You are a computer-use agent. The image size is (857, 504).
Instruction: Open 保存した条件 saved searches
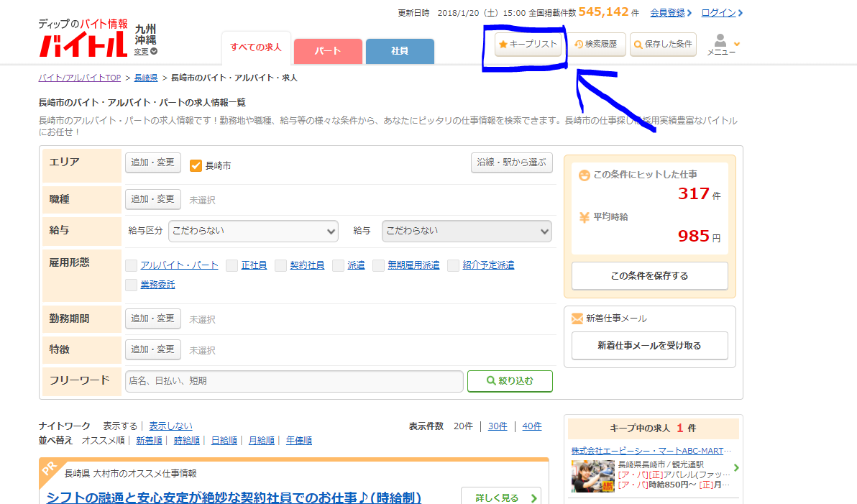click(x=663, y=45)
